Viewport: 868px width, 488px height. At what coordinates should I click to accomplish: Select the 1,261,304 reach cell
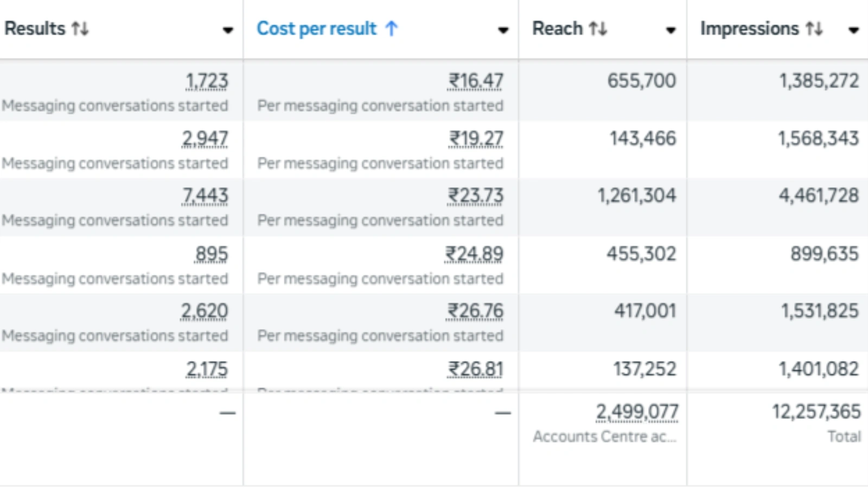[x=637, y=196]
